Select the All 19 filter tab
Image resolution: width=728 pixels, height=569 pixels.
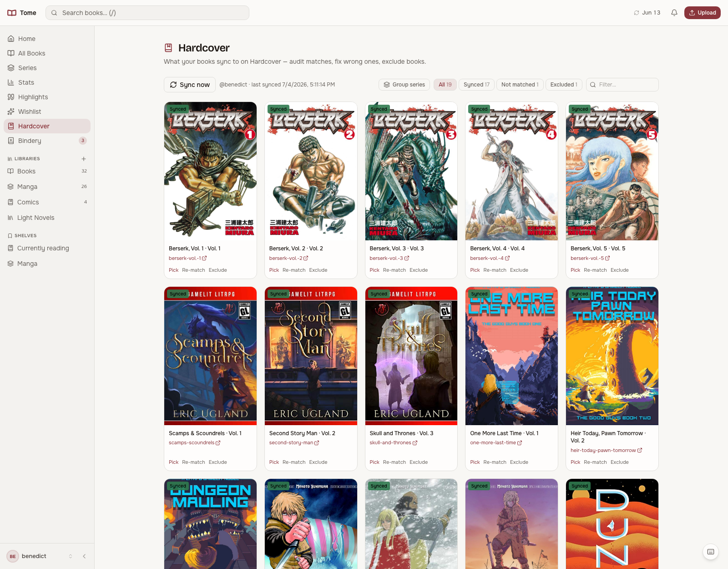445,85
